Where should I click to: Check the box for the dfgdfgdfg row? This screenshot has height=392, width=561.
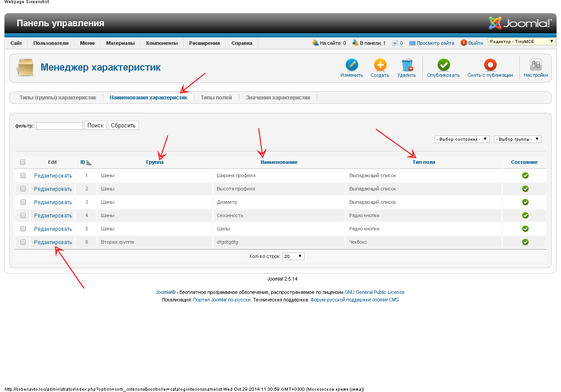point(23,242)
